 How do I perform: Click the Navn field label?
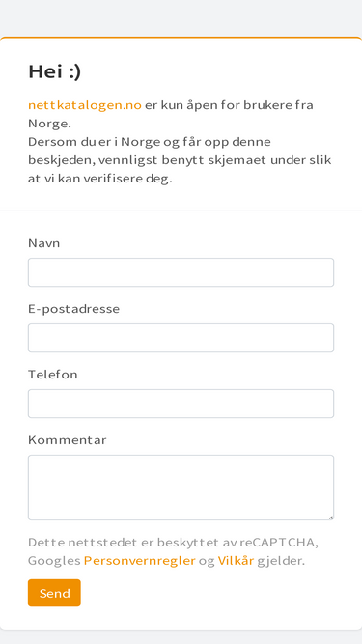[x=43, y=243]
